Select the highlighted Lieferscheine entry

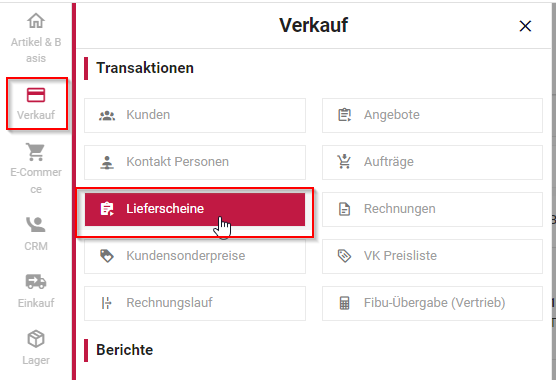click(x=195, y=209)
